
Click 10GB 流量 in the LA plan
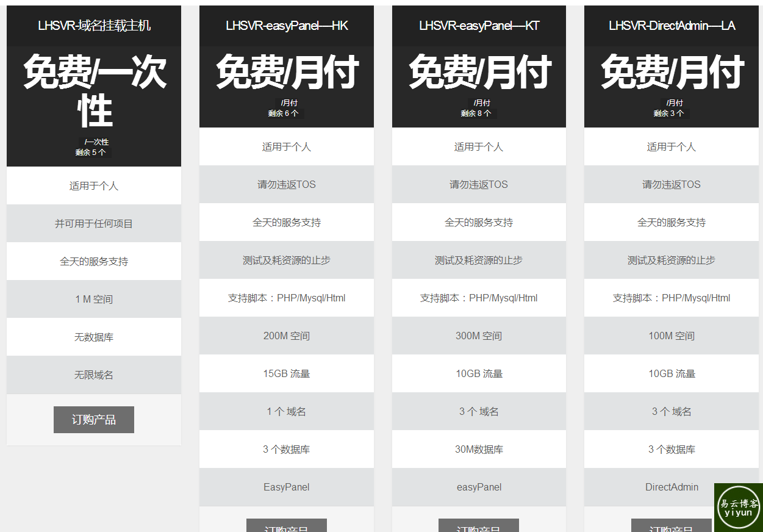click(x=672, y=373)
